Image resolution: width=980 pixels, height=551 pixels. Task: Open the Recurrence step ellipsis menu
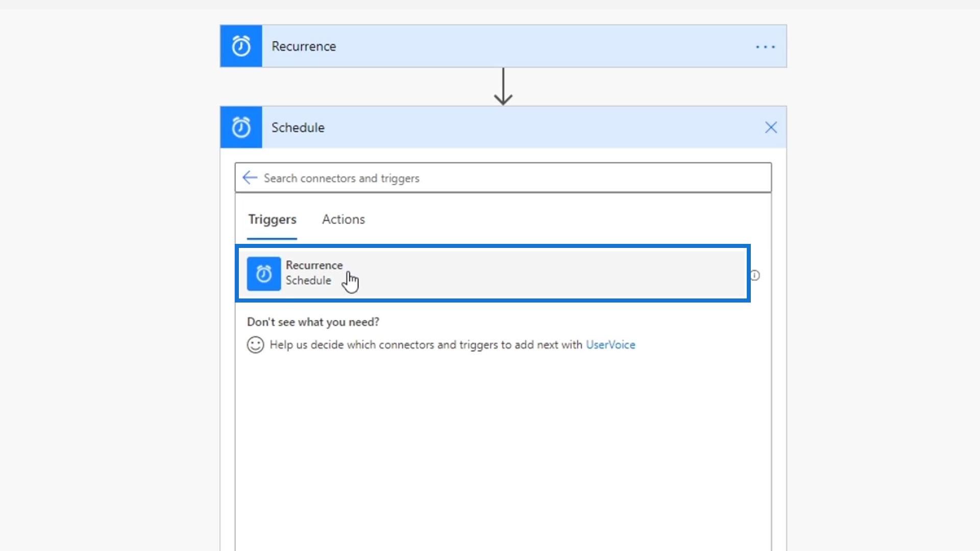pyautogui.click(x=765, y=46)
